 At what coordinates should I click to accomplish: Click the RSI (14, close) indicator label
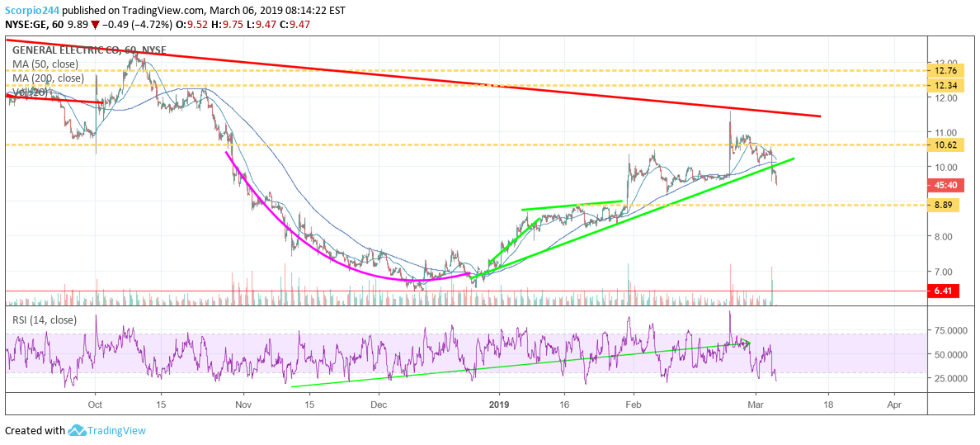pos(44,320)
